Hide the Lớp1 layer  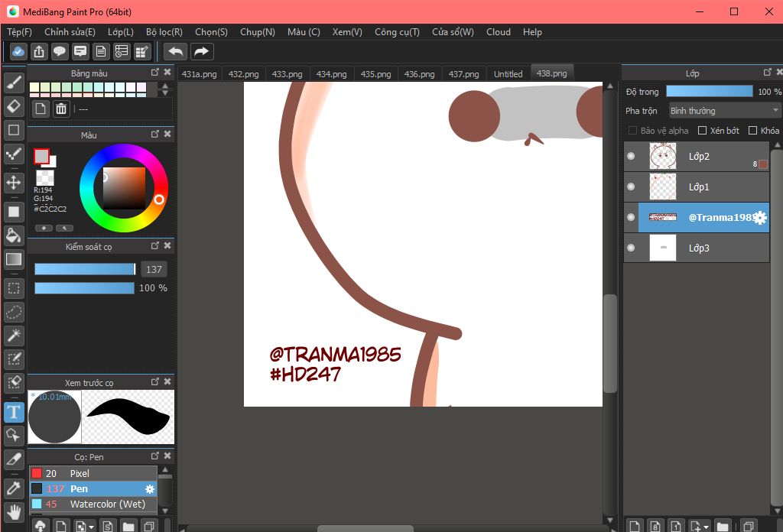point(631,187)
